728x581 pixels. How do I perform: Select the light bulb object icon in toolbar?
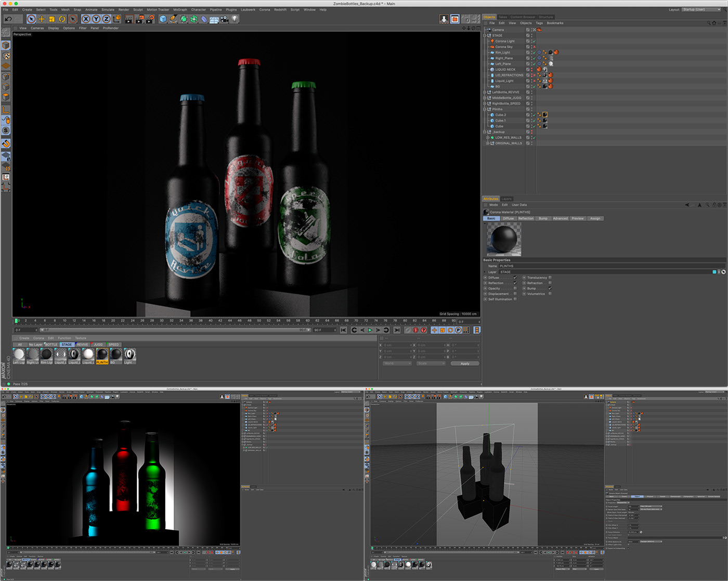pyautogui.click(x=235, y=19)
